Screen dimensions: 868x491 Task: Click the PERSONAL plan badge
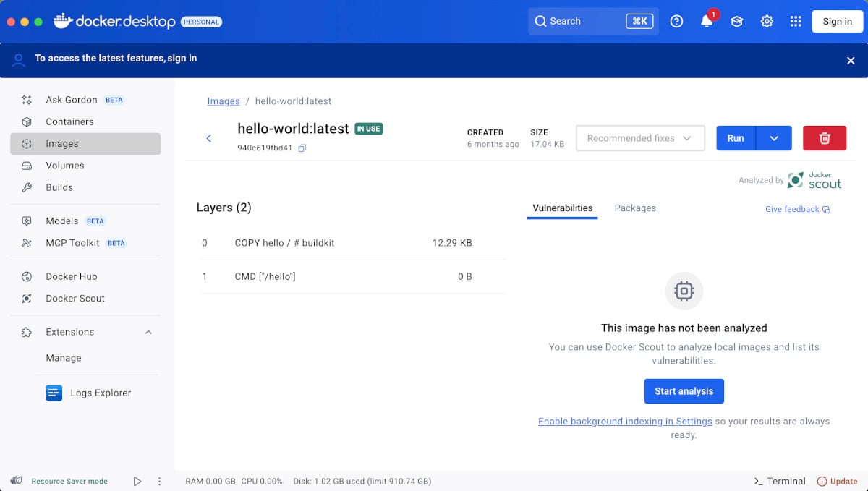[201, 22]
